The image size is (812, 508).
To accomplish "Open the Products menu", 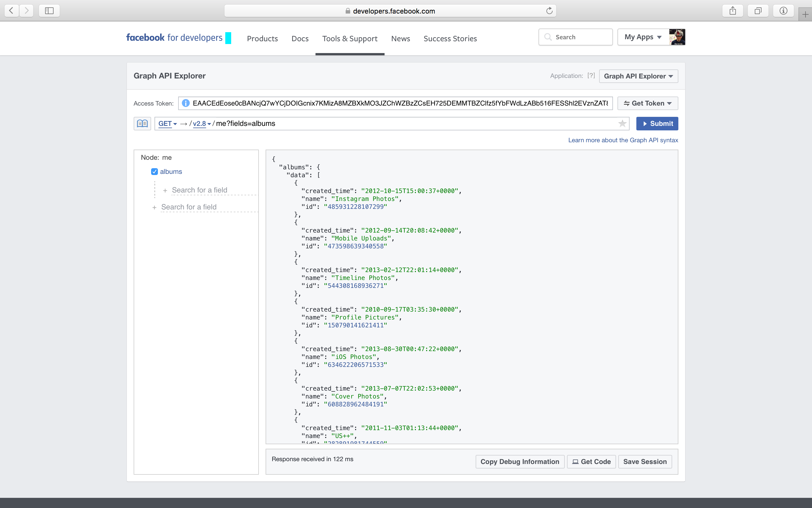I will pyautogui.click(x=262, y=39).
